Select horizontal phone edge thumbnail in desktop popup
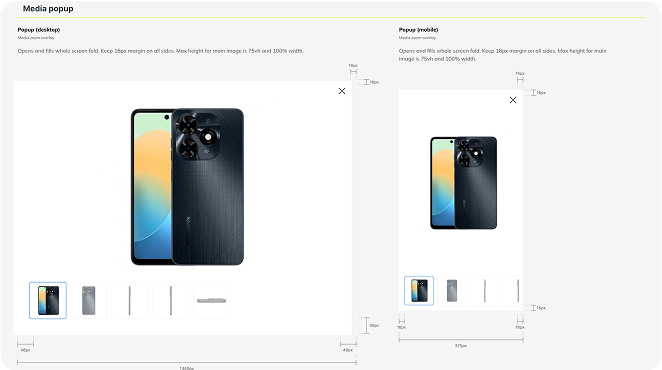The width and height of the screenshot is (662, 370). (212, 300)
